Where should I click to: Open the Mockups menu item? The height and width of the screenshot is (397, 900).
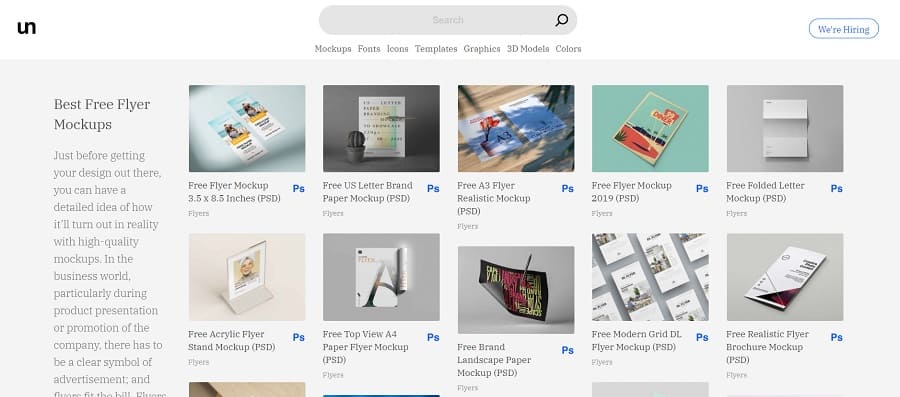(333, 49)
